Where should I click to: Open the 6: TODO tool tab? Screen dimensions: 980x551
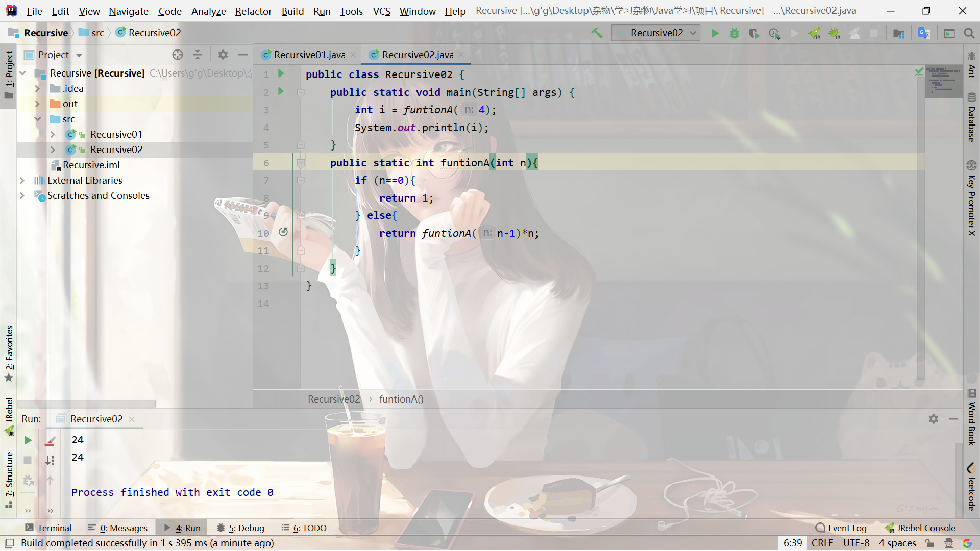point(304,528)
